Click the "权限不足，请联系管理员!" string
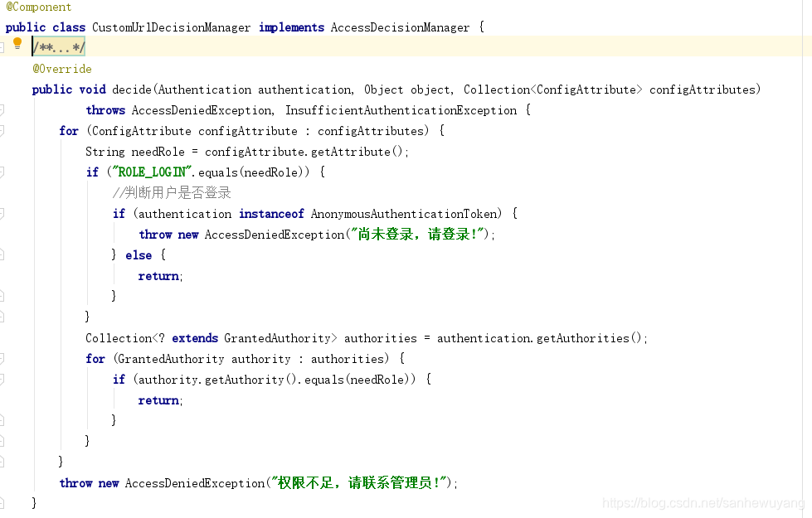This screenshot has width=812, height=518. (x=359, y=483)
